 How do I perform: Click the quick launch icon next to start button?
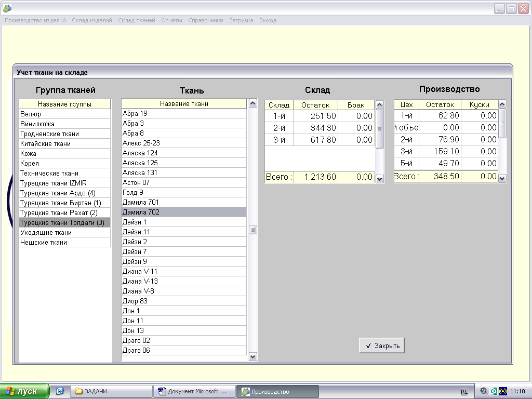point(60,391)
